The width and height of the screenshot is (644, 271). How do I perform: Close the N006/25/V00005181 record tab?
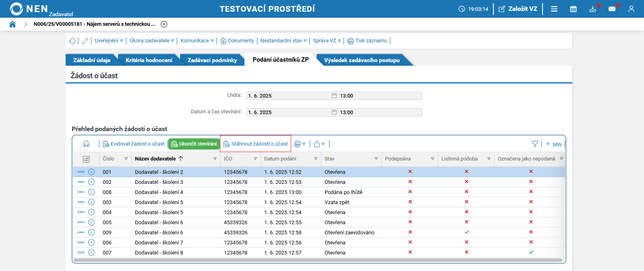point(164,24)
